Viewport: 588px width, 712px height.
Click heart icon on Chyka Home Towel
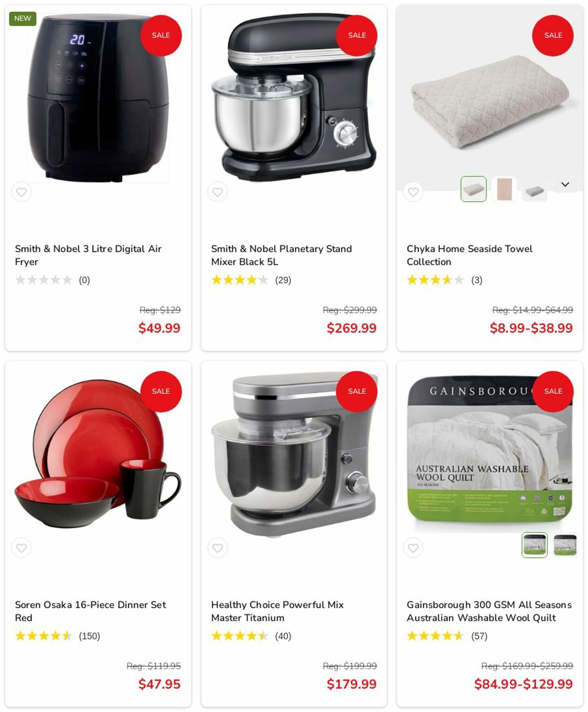pyautogui.click(x=413, y=192)
